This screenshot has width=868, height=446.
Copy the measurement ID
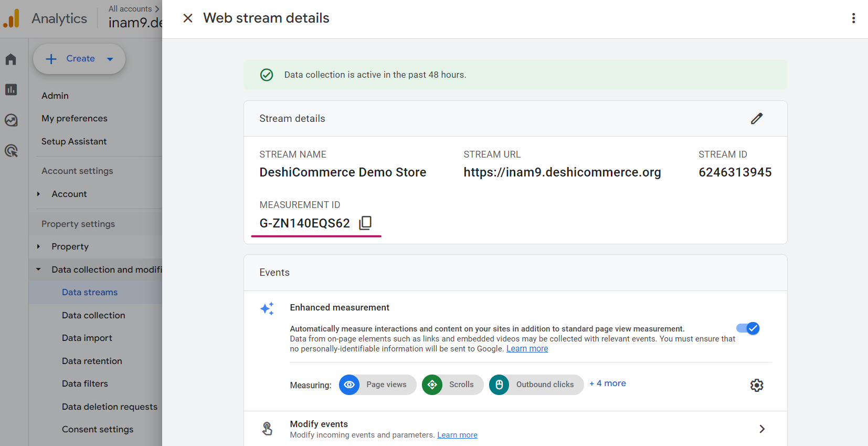click(x=365, y=223)
